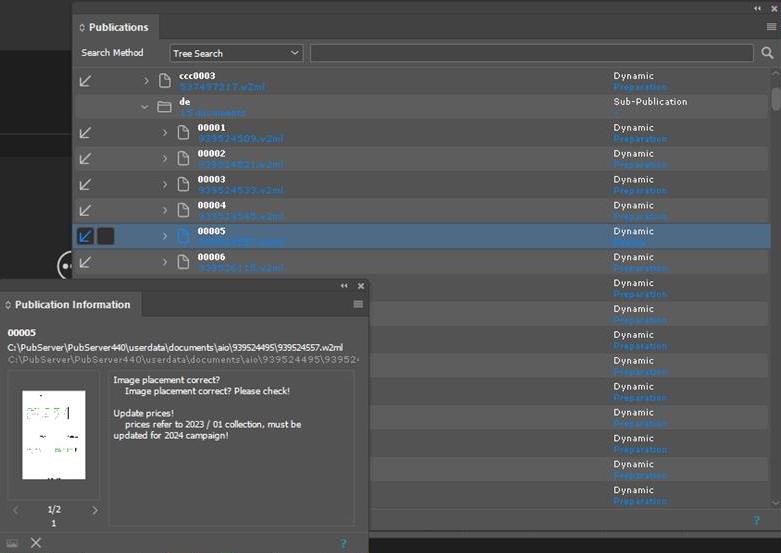
Task: Click the dark square icon in row 00005
Action: 105,236
